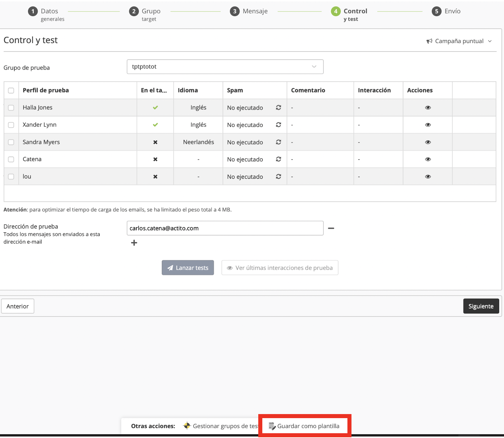Select the Halla Jones checkbox
Viewport: 504px width, 438px height.
click(x=11, y=108)
